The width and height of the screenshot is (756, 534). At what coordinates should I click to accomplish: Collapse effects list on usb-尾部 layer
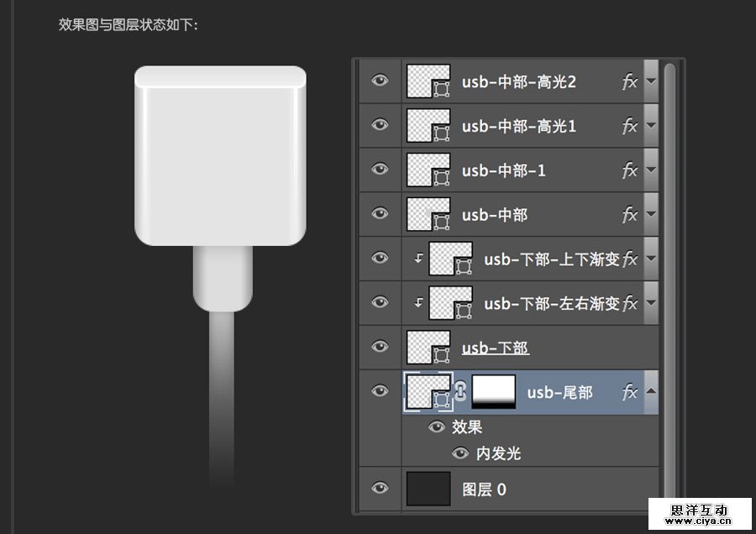651,392
